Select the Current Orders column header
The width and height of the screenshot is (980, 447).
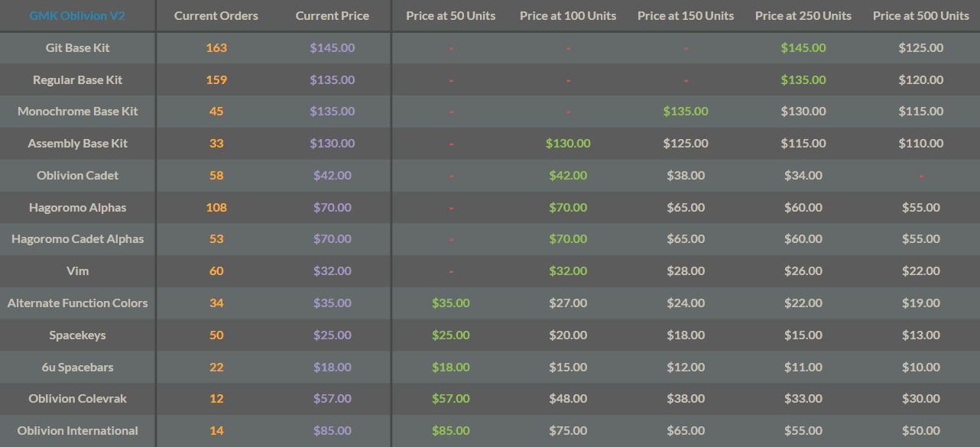coord(216,16)
